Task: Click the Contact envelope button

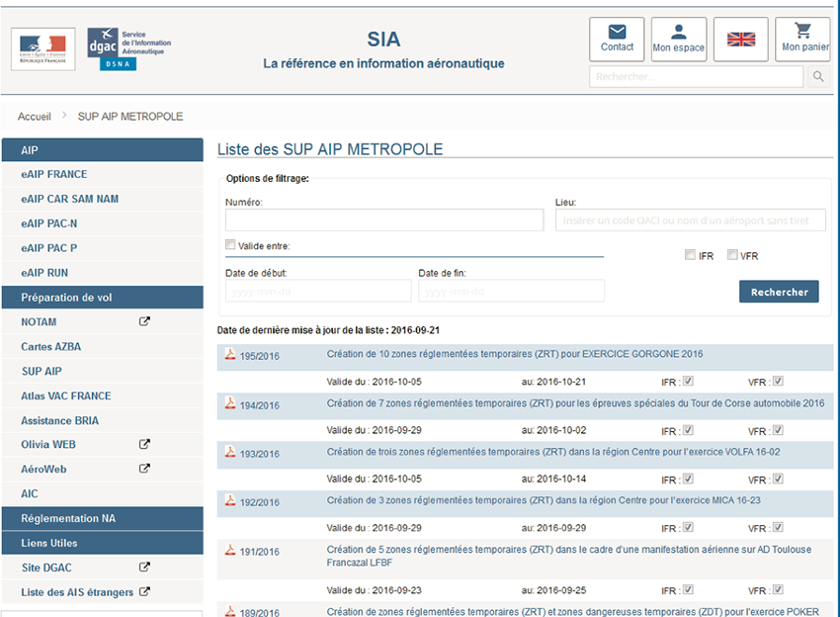Action: coord(617,40)
